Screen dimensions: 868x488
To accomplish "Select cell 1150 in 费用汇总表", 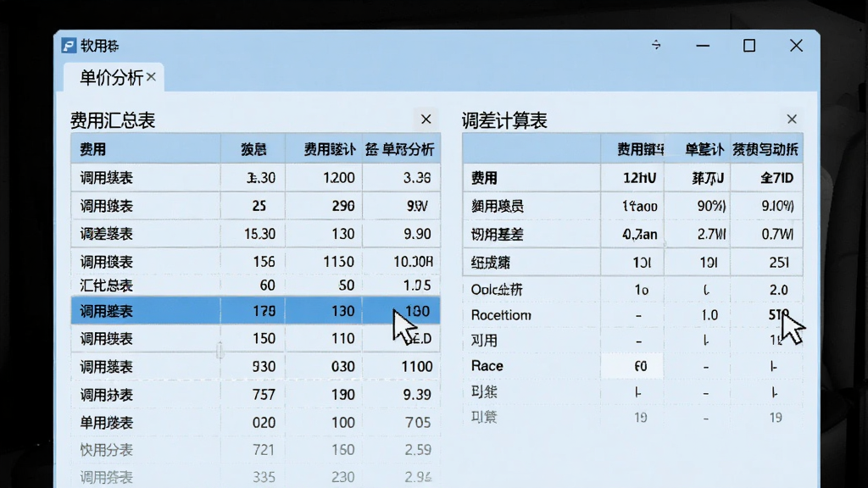I will (x=338, y=261).
